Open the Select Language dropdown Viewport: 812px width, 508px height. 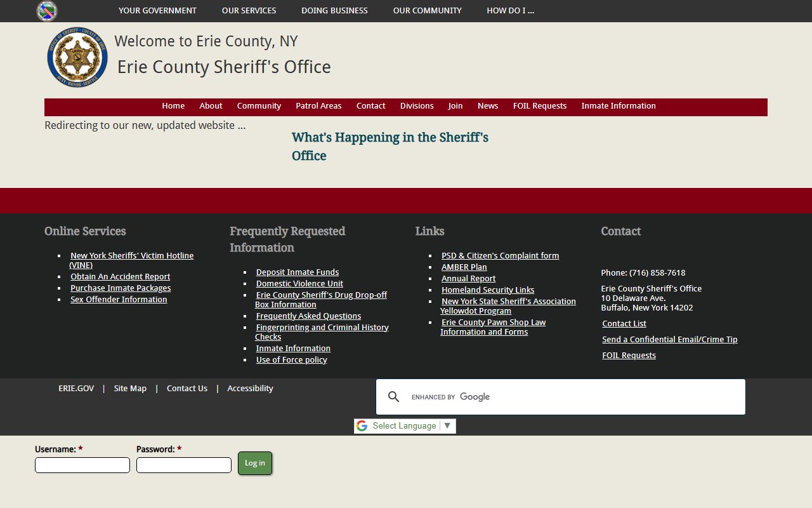(405, 426)
